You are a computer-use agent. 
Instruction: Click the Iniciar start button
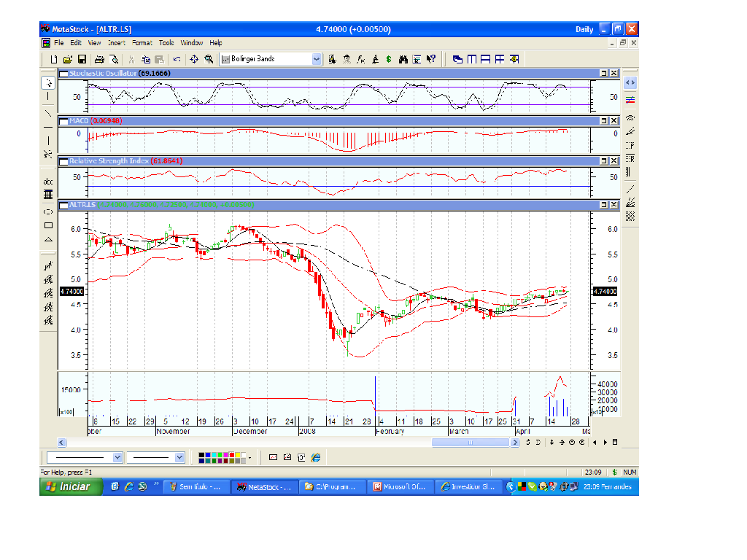(71, 486)
